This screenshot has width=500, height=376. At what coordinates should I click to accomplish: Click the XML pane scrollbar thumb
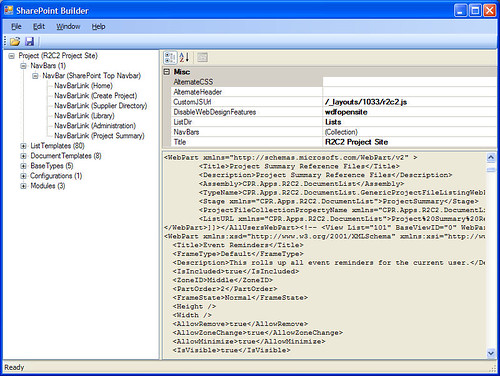[491, 170]
